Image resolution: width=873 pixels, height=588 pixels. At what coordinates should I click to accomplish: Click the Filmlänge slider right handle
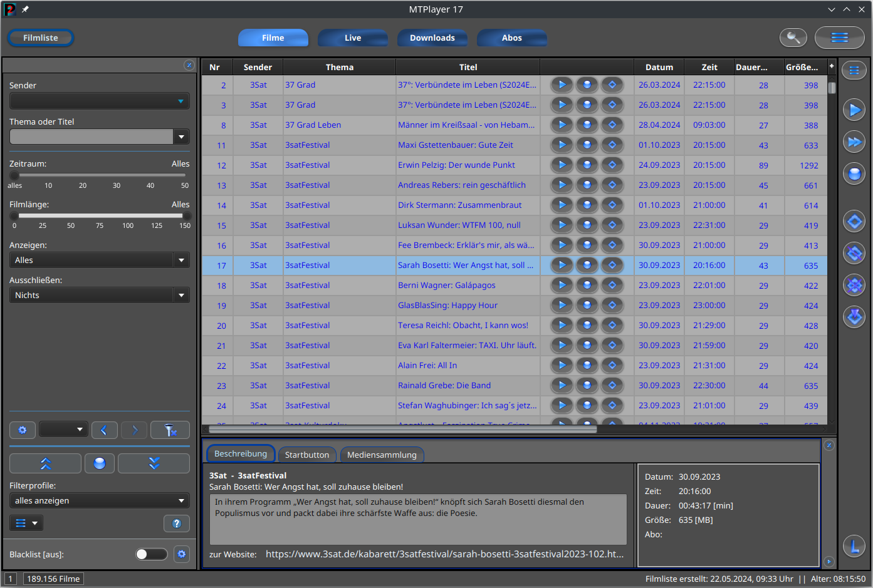(x=187, y=215)
